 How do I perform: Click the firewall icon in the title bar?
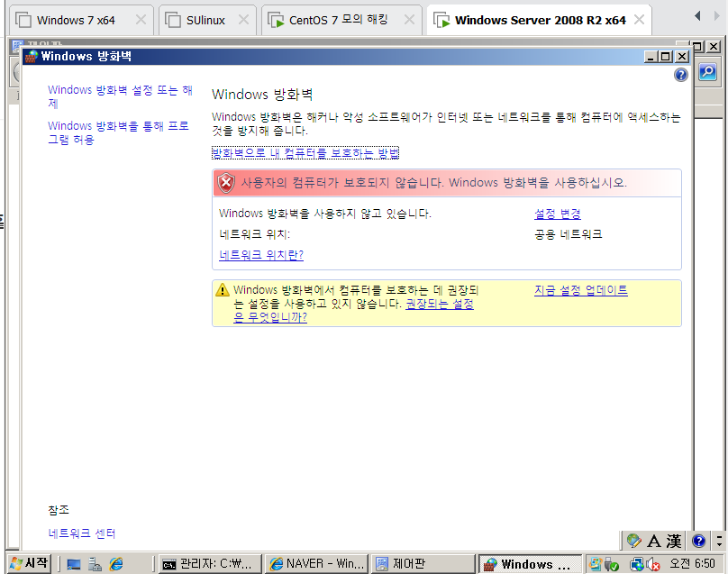(32, 56)
